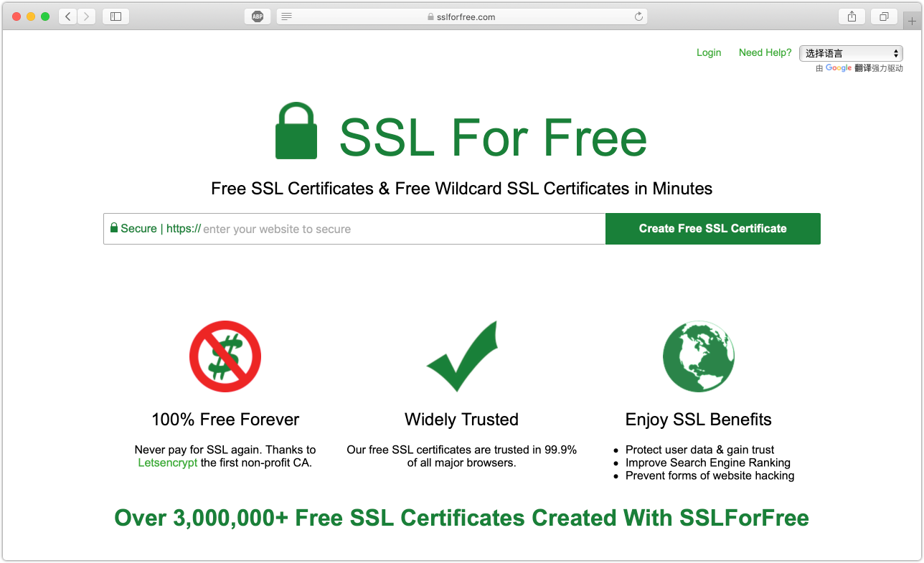This screenshot has width=924, height=563.
Task: Click the trusted in 99.9% of browsers text
Action: coord(462,456)
